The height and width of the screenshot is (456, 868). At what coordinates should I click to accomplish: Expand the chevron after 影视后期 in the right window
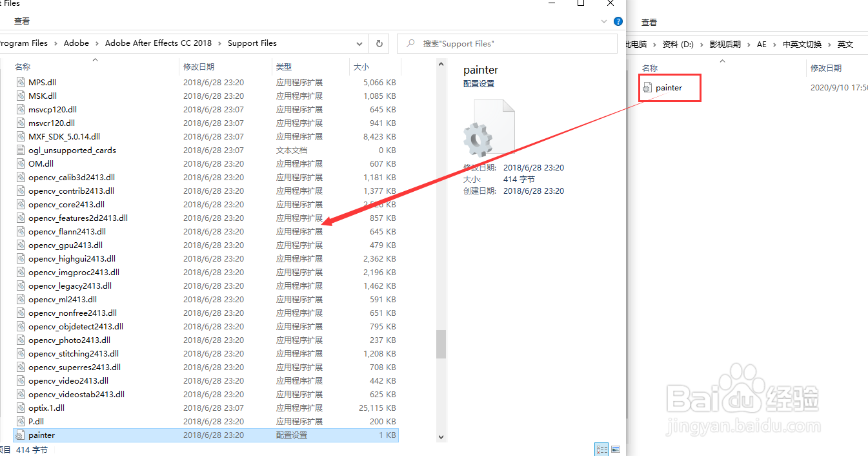click(x=749, y=45)
